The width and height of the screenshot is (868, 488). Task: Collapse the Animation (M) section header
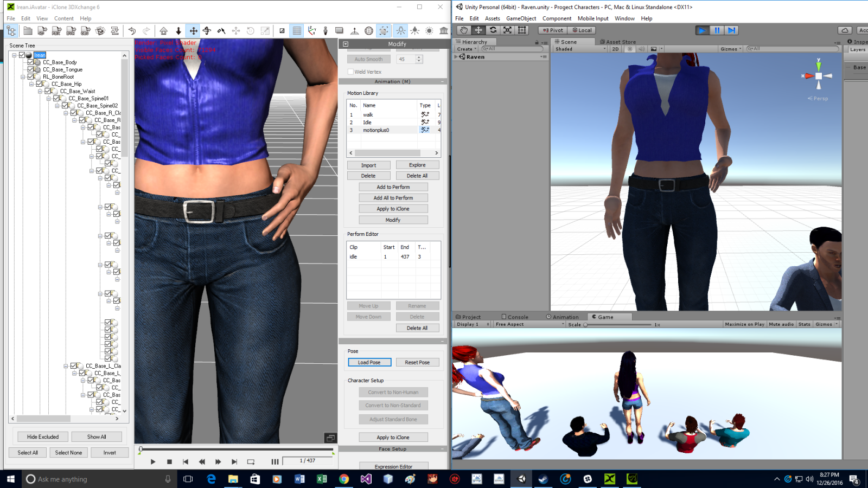point(393,81)
